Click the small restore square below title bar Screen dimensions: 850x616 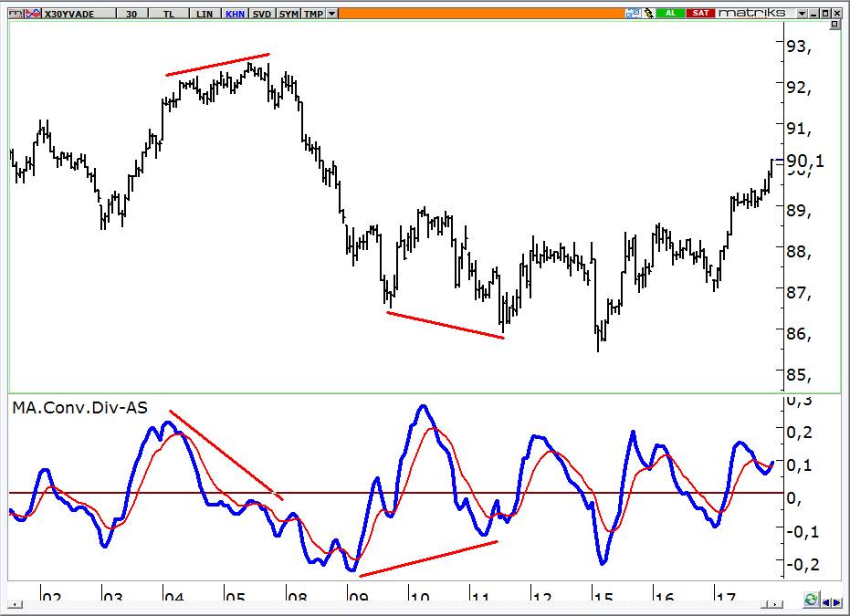834,24
